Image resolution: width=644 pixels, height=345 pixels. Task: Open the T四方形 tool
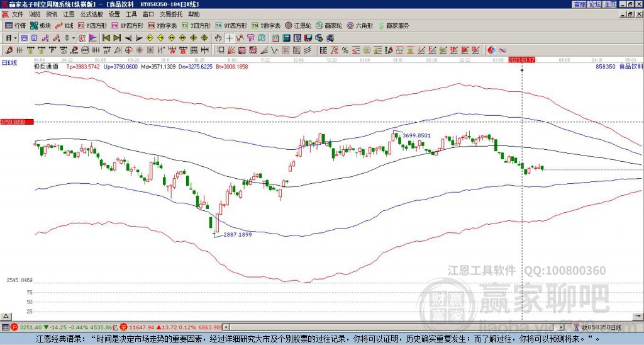point(196,25)
